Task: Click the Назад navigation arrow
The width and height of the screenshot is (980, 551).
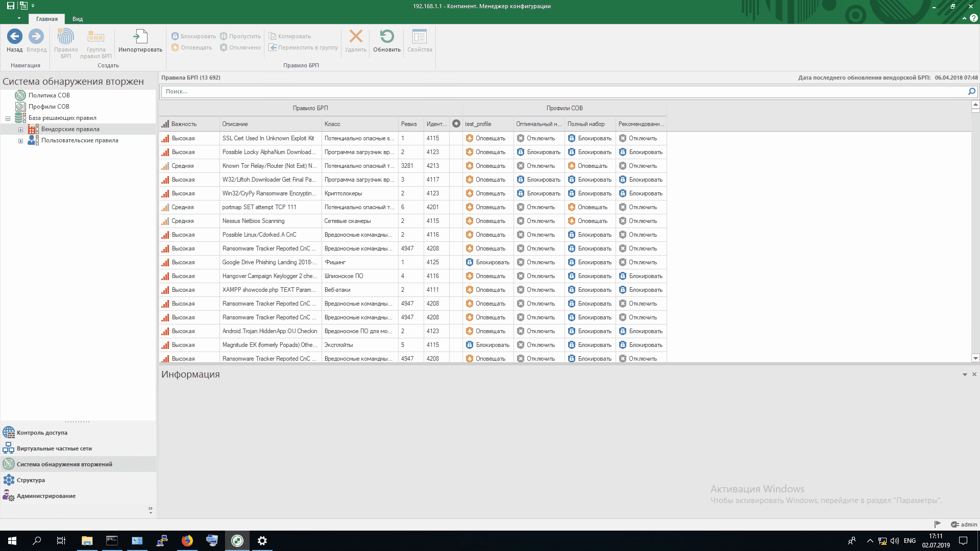Action: [x=14, y=37]
